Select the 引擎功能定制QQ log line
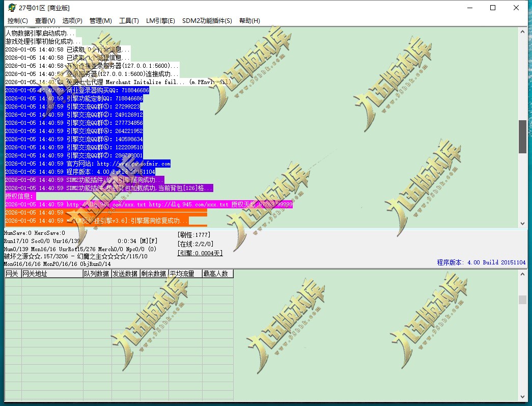532x406 pixels. click(74, 98)
